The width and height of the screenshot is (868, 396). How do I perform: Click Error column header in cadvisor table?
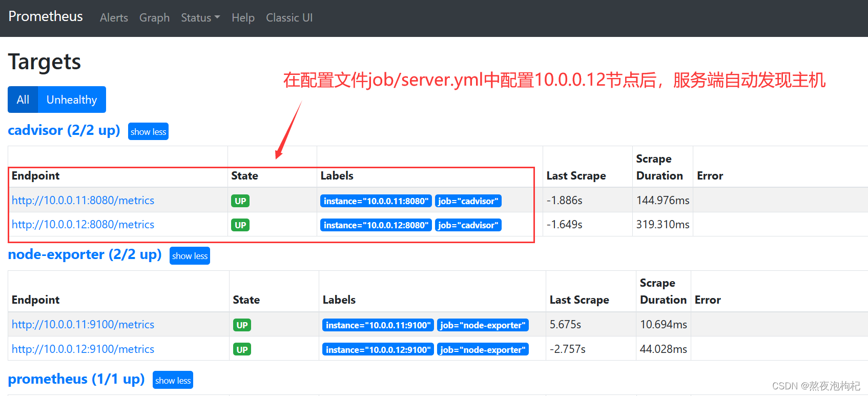(710, 176)
